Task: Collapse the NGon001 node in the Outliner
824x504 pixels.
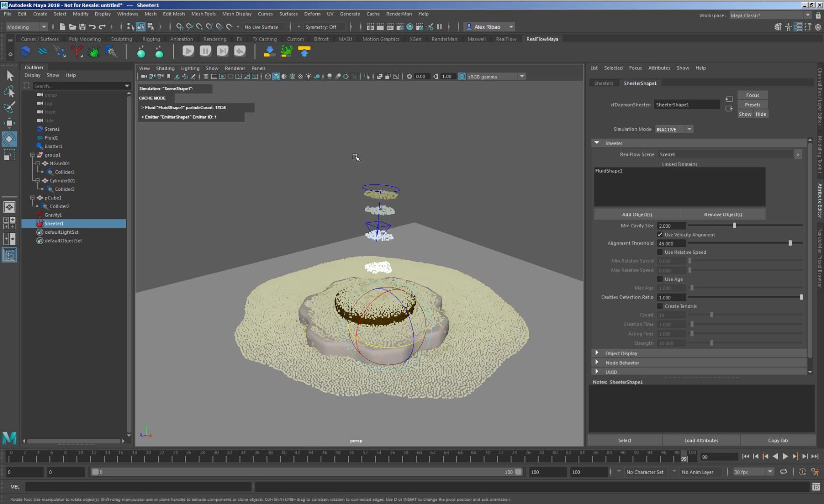Action: (x=37, y=163)
